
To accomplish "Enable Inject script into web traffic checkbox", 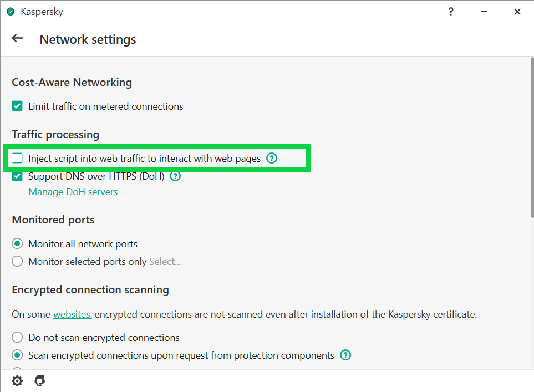I will pos(18,159).
